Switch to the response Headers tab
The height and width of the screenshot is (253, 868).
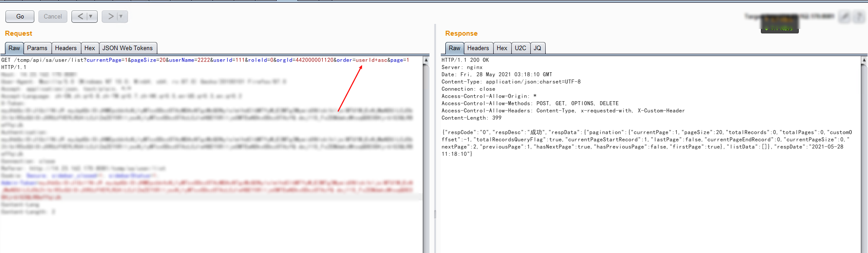478,48
